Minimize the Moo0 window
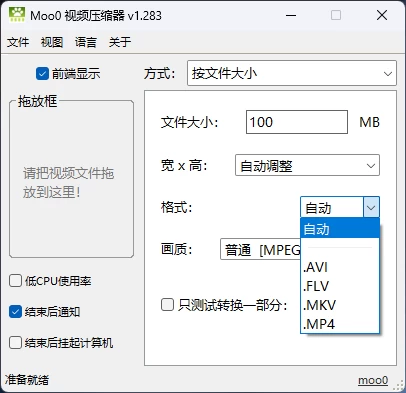Screen dimensions: 406x393 point(291,15)
